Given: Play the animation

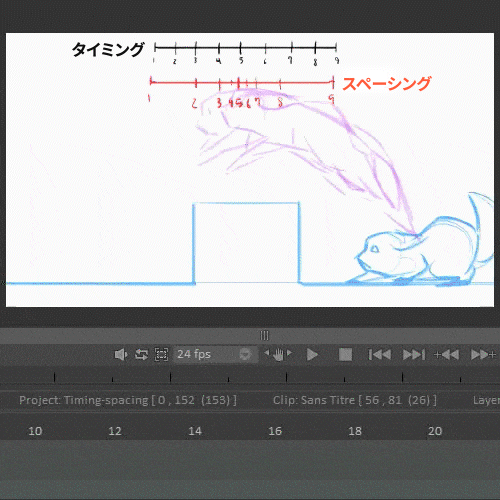Looking at the screenshot, I should click(312, 354).
